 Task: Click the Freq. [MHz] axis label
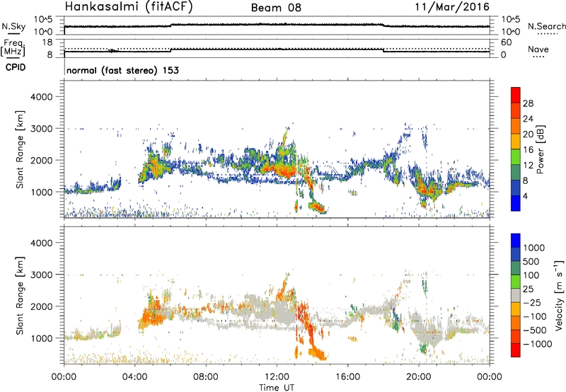click(13, 47)
